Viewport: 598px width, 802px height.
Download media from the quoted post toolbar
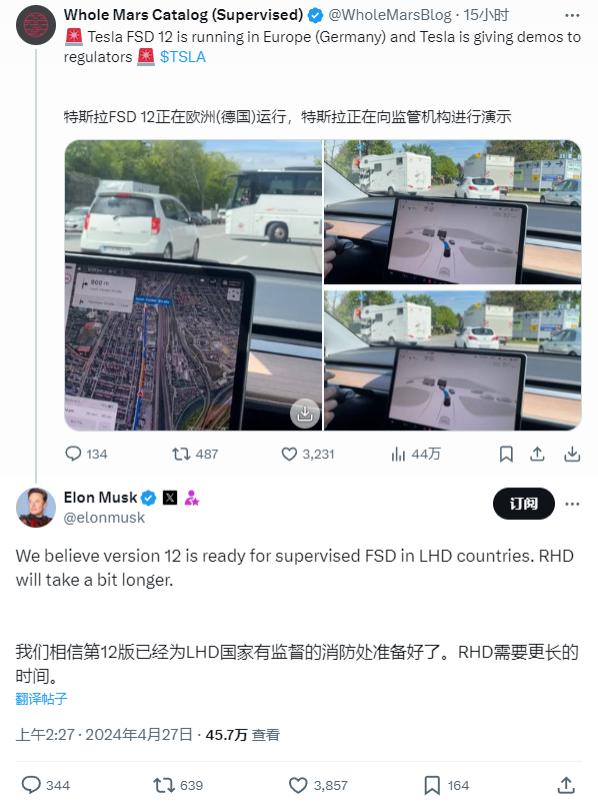572,454
